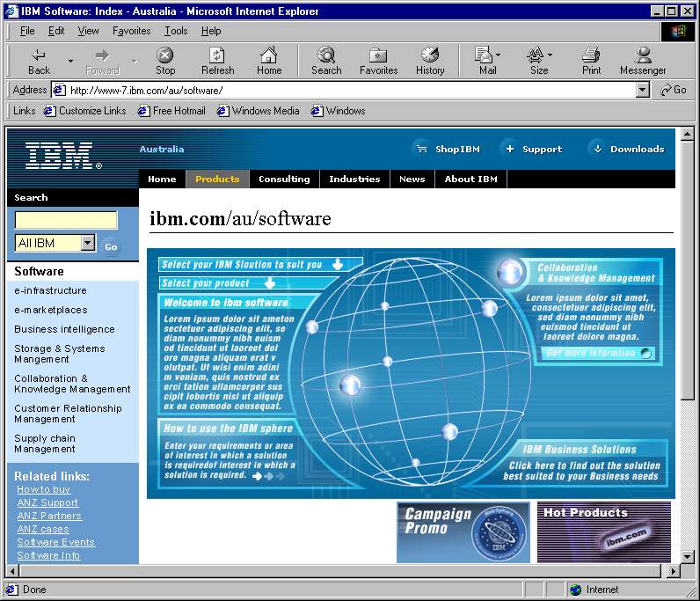This screenshot has height=601, width=700.
Task: Click the Downloads arrow icon
Action: [598, 149]
